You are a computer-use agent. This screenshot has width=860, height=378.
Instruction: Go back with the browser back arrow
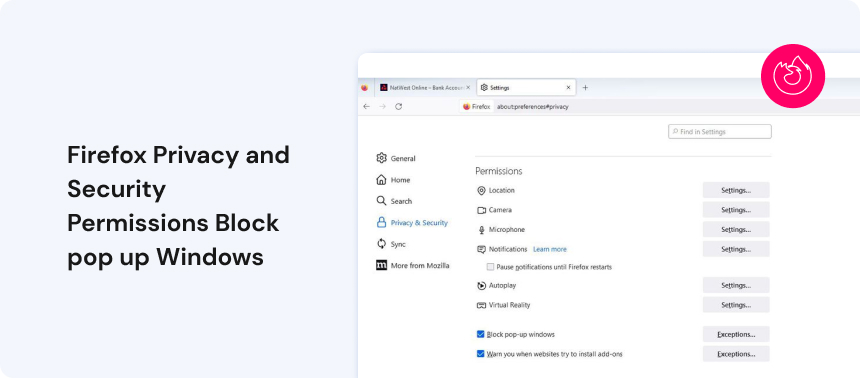(366, 106)
